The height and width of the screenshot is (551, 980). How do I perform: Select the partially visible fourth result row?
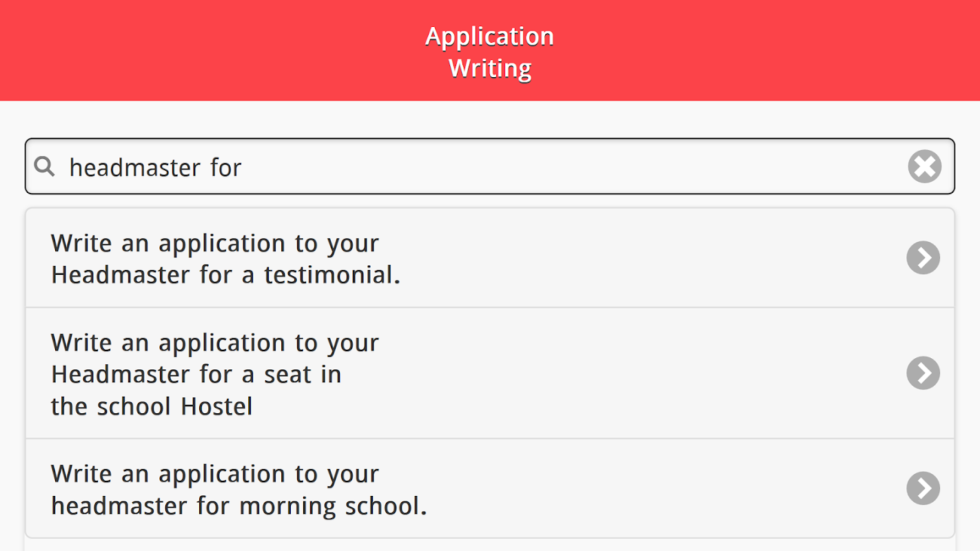click(489, 545)
